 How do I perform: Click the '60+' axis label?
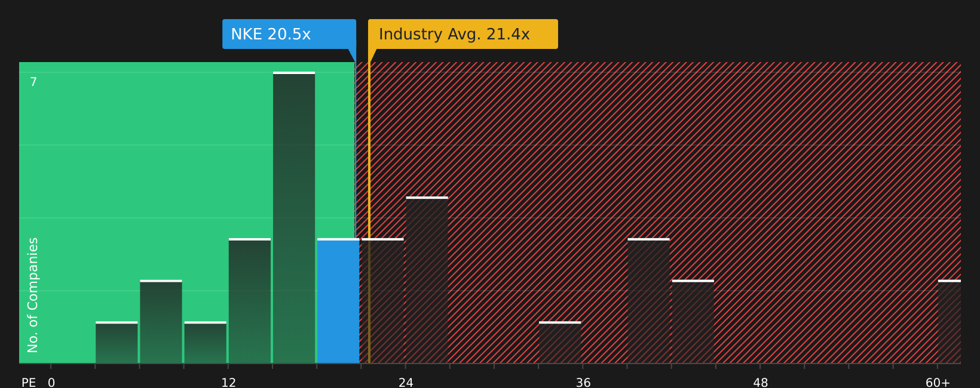point(938,383)
